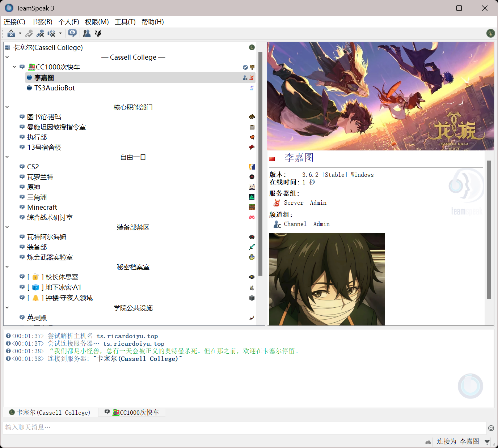Open the away status dropdown arrow
This screenshot has height=448, width=498.
[x=20, y=34]
